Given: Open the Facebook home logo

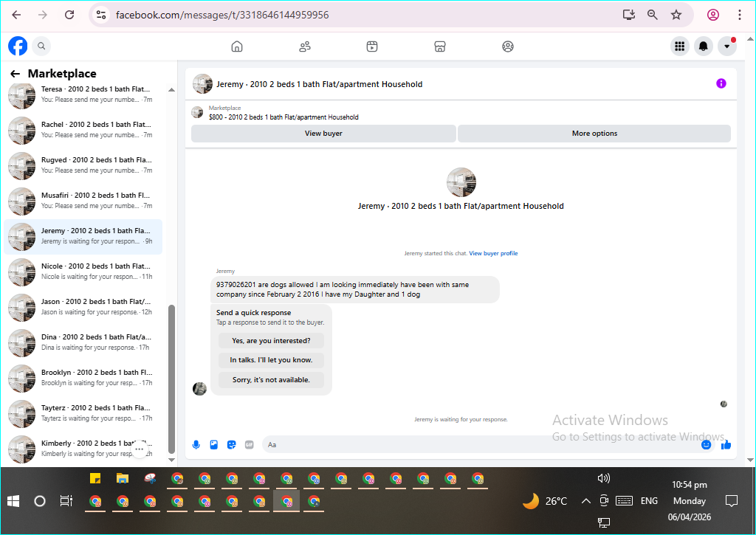Looking at the screenshot, I should (18, 46).
